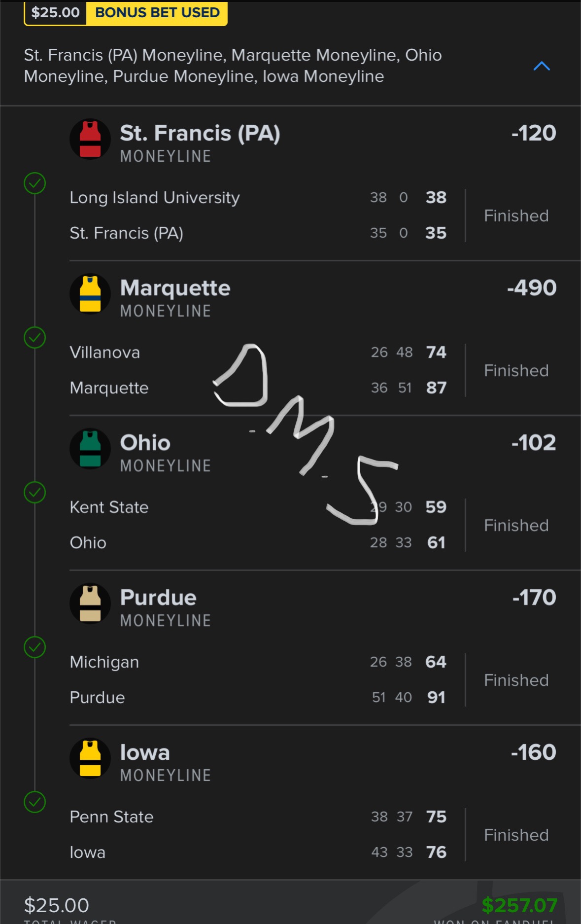Screen dimensions: 581x924
Task: Tap the Purdue tan jersey icon
Action: tap(90, 604)
